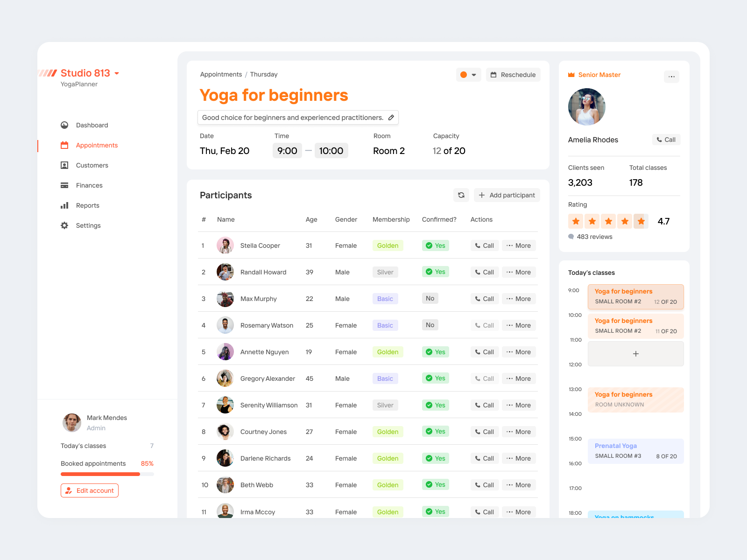Open options menu for Amelia Rhodes profile
This screenshot has width=747, height=560.
[x=671, y=77]
